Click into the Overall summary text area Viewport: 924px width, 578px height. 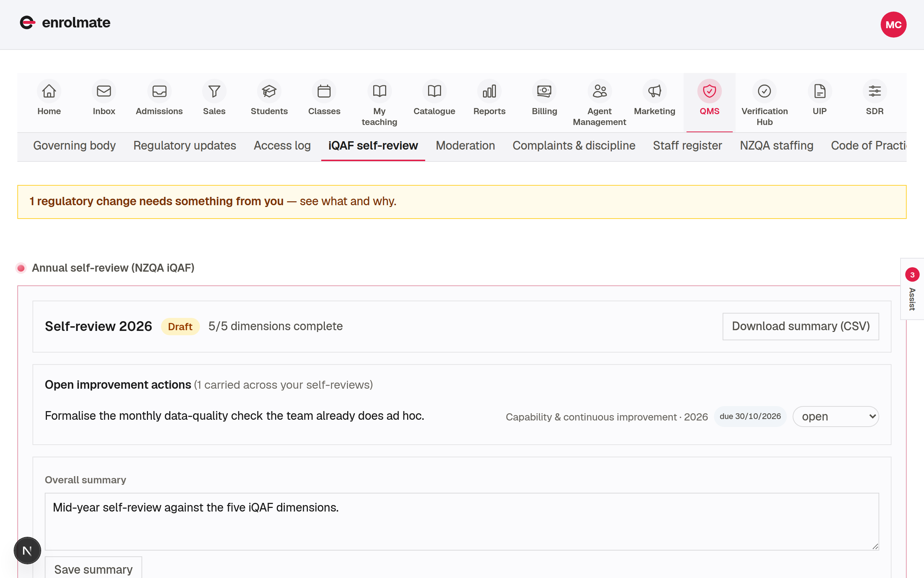(x=462, y=521)
